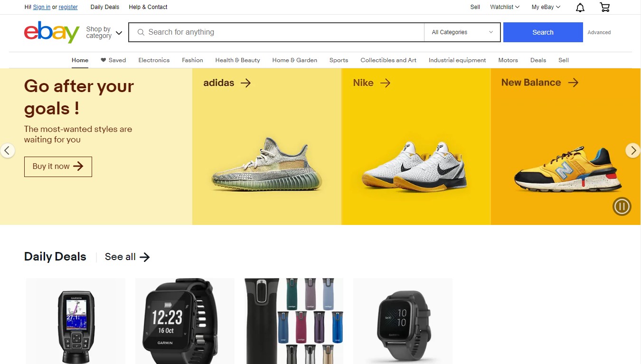
Task: Go to next carousel slide arrow
Action: 632,150
